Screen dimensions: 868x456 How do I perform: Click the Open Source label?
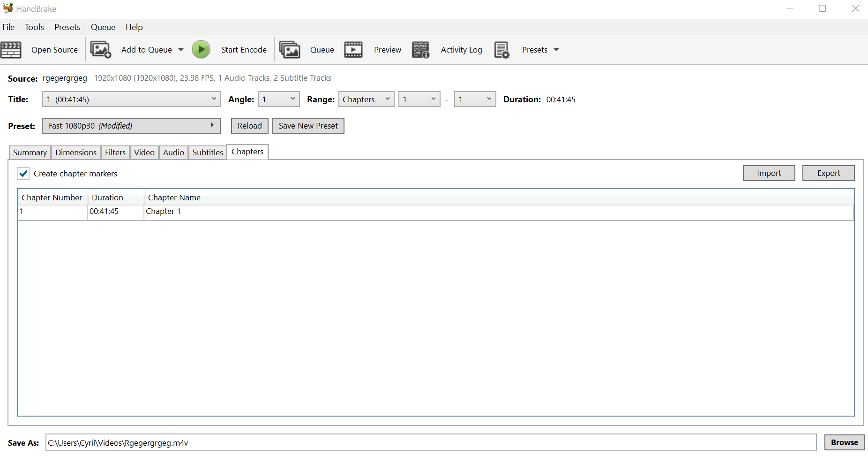tap(54, 50)
